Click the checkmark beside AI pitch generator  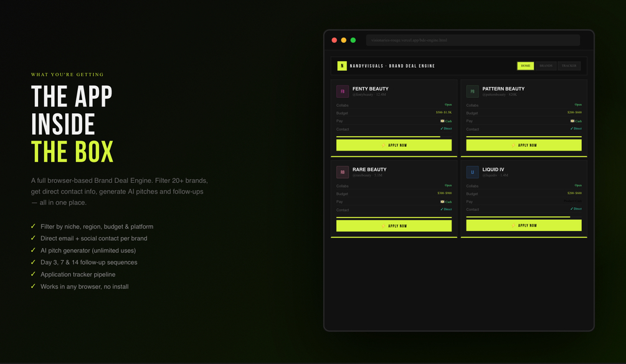tap(33, 250)
